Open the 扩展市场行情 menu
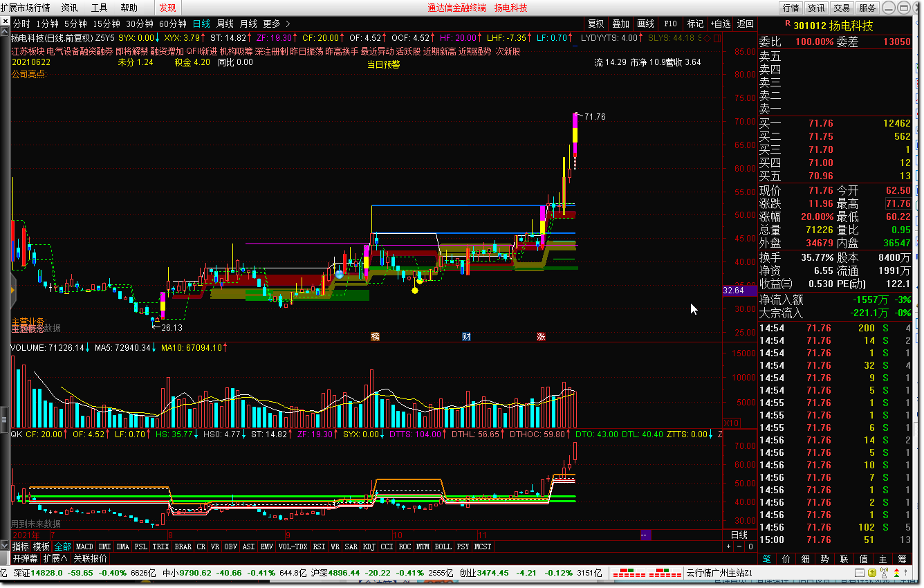The image size is (924, 588). tap(25, 8)
